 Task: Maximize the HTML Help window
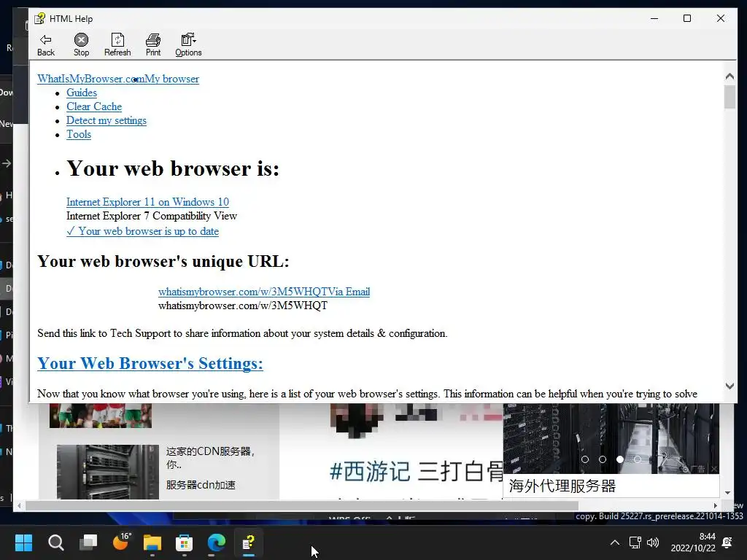[687, 18]
